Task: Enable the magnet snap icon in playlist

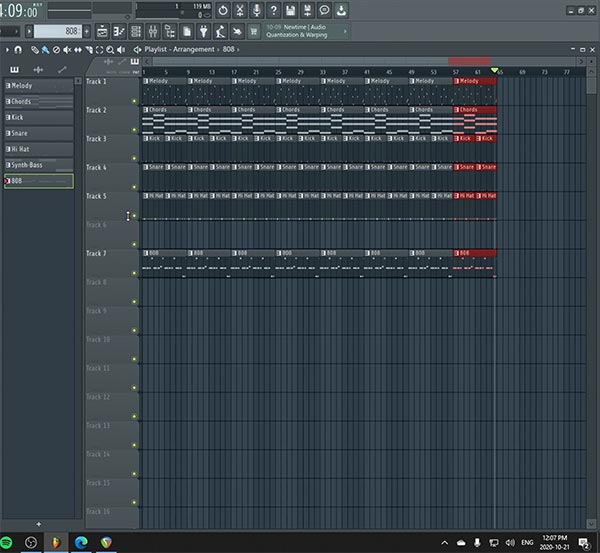Action: pyautogui.click(x=20, y=49)
